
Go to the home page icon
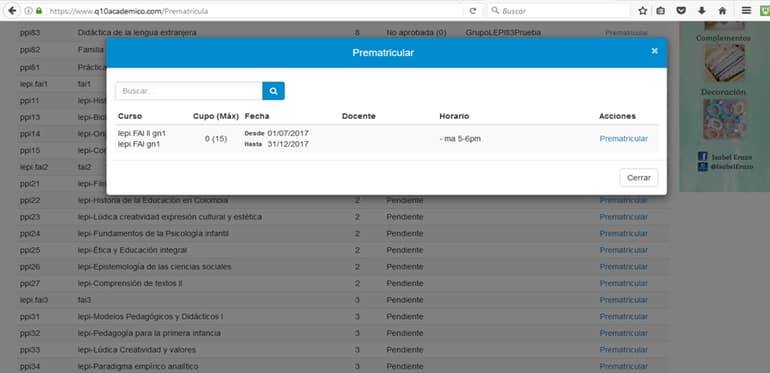(722, 11)
